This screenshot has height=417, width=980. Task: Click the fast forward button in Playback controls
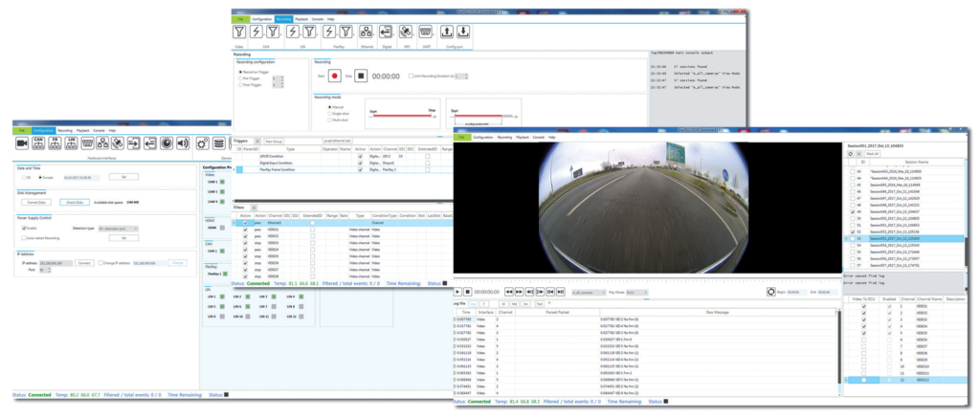519,292
